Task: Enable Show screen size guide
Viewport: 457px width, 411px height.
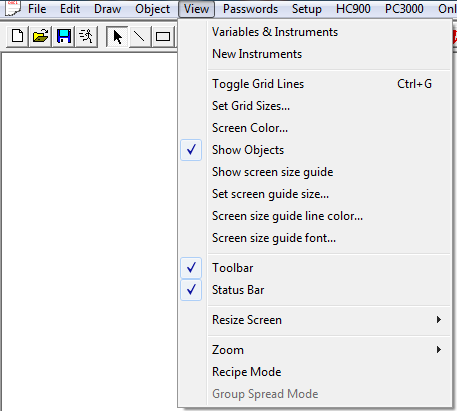Action: 315,172
